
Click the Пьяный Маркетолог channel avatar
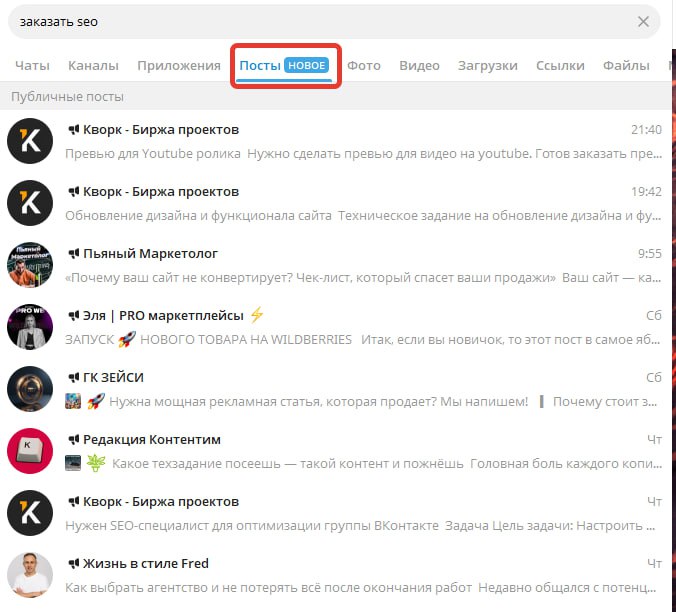(30, 265)
